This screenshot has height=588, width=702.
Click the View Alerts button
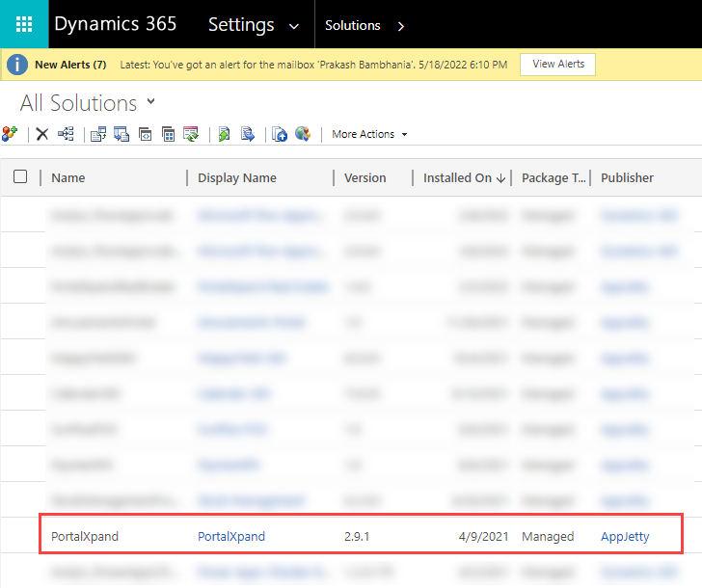click(x=557, y=64)
